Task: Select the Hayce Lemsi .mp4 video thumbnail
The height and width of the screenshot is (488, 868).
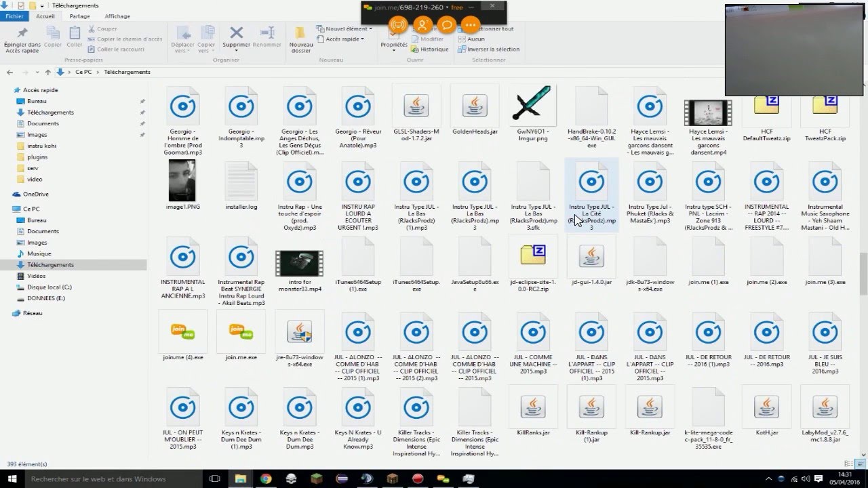Action: tap(708, 113)
